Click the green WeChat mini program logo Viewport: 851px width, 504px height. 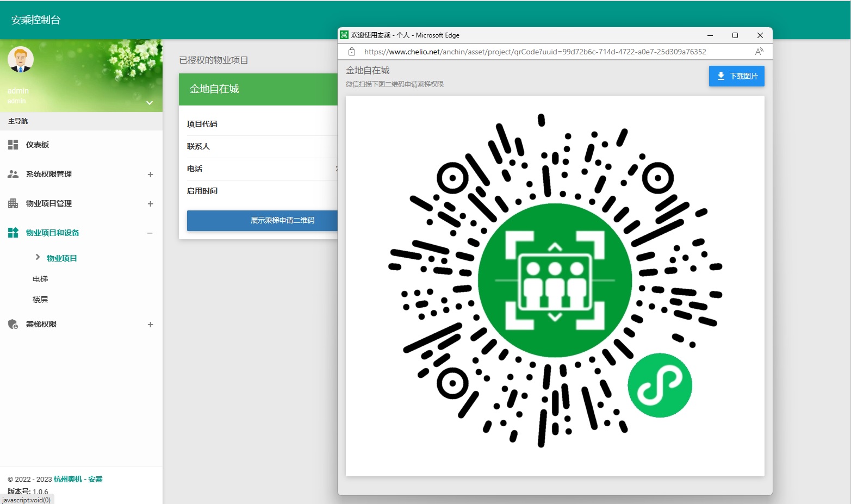pos(660,385)
